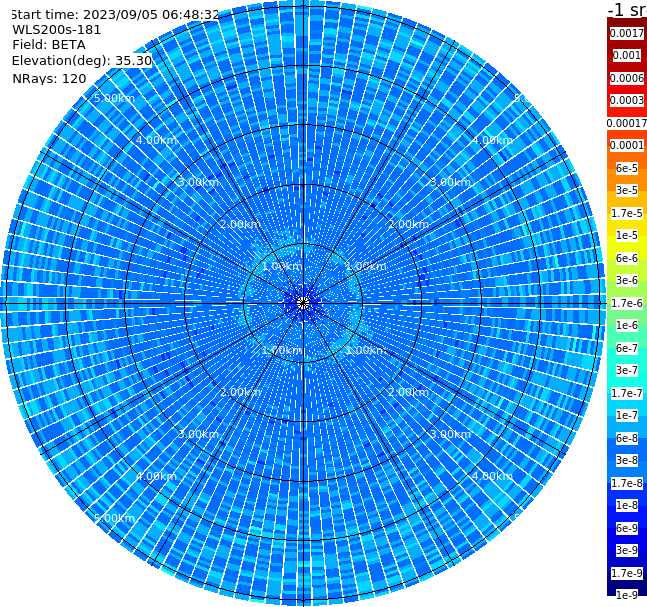Click the NRays: 120 label
Viewport: 647px width, 607px height.
pos(49,78)
